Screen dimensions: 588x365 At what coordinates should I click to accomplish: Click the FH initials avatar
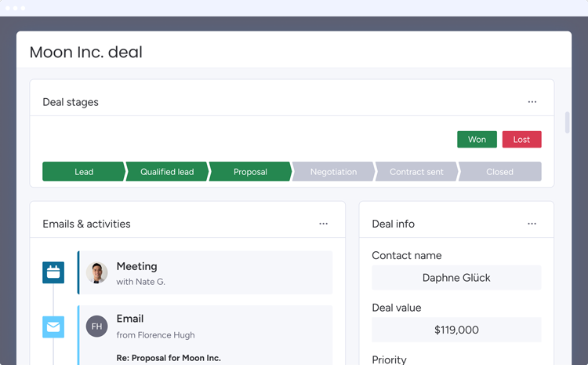coord(97,327)
